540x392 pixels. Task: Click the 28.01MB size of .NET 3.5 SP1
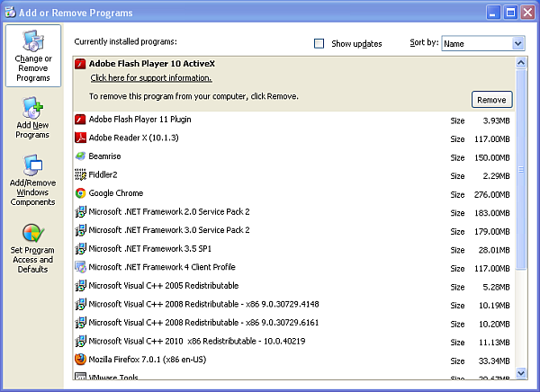[494, 250]
